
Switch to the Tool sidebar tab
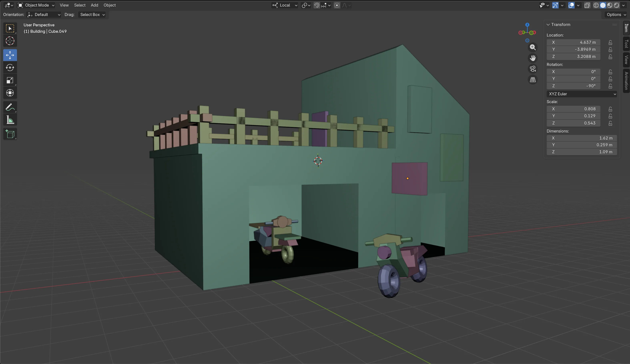coord(626,44)
